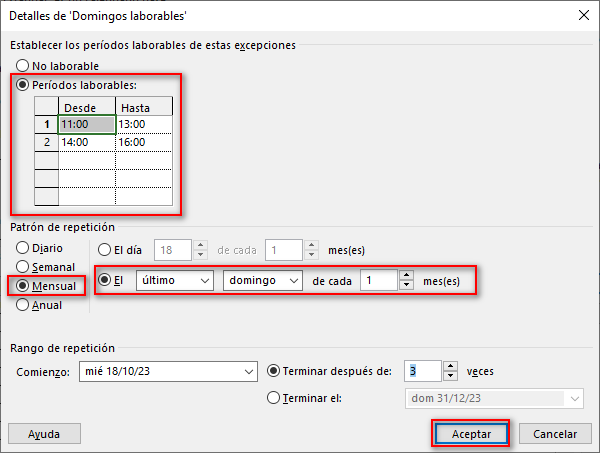The width and height of the screenshot is (600, 453).
Task: Click the Aceptar button
Action: (471, 434)
